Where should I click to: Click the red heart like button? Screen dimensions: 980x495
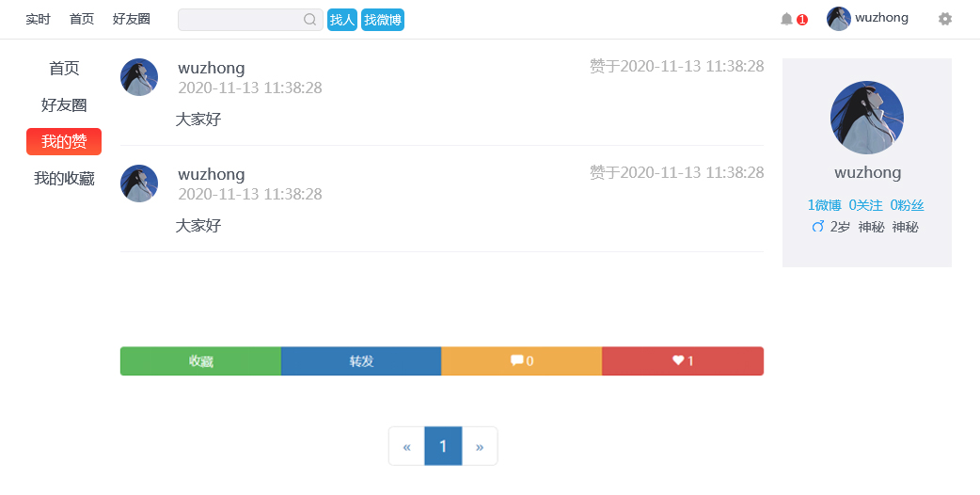point(683,361)
